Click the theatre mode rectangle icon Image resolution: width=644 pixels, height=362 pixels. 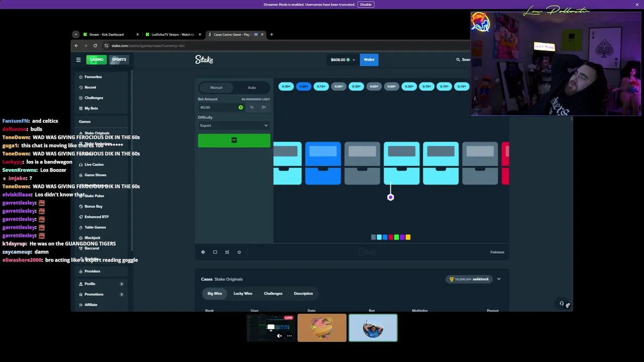(215, 252)
